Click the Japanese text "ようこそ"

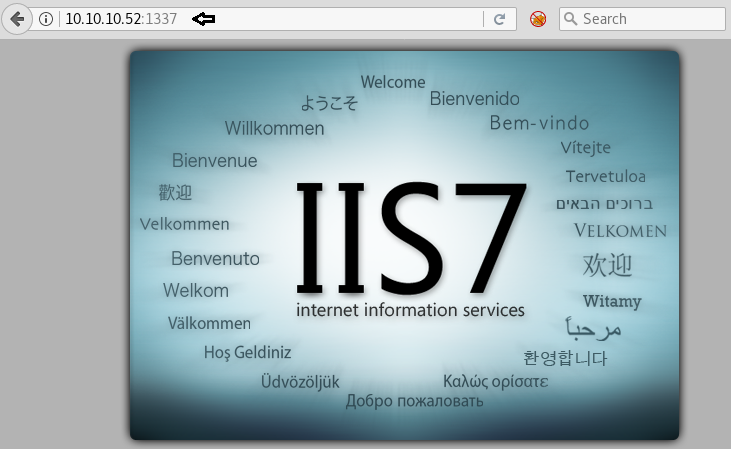point(329,103)
